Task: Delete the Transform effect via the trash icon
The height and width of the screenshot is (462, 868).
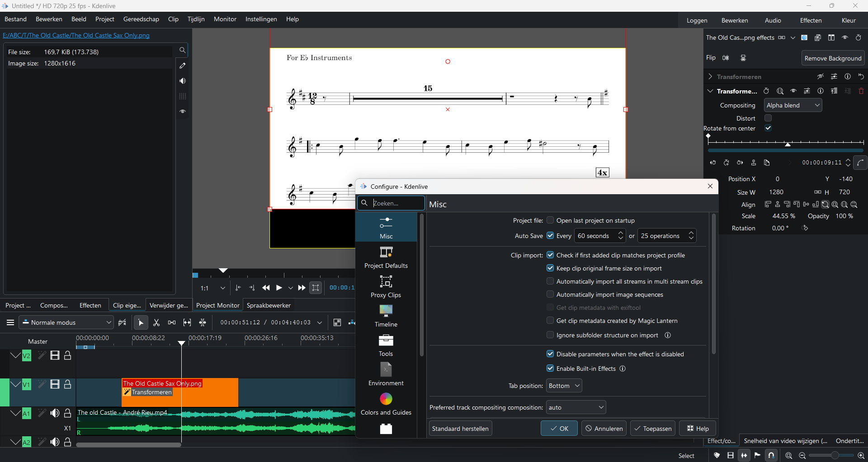Action: [861, 91]
